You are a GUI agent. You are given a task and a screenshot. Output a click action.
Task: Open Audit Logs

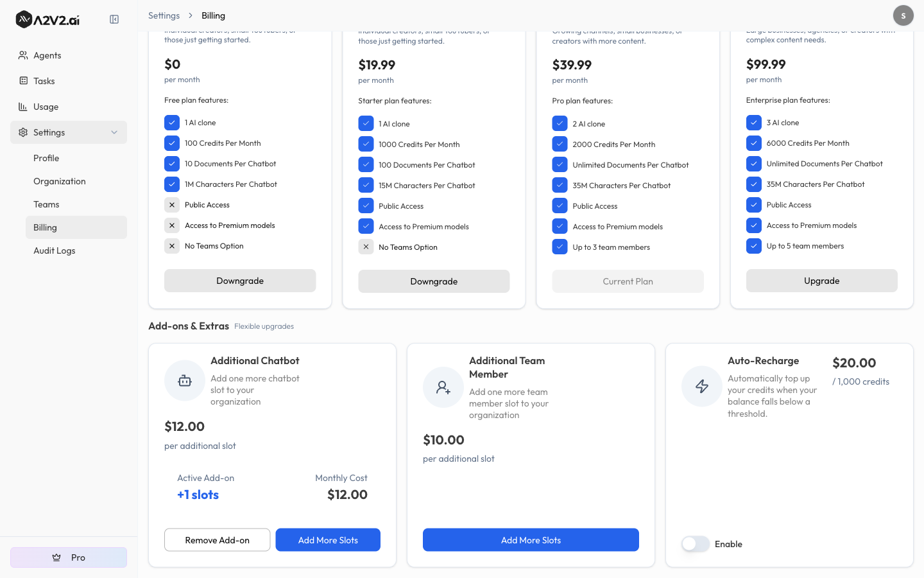tap(76, 250)
